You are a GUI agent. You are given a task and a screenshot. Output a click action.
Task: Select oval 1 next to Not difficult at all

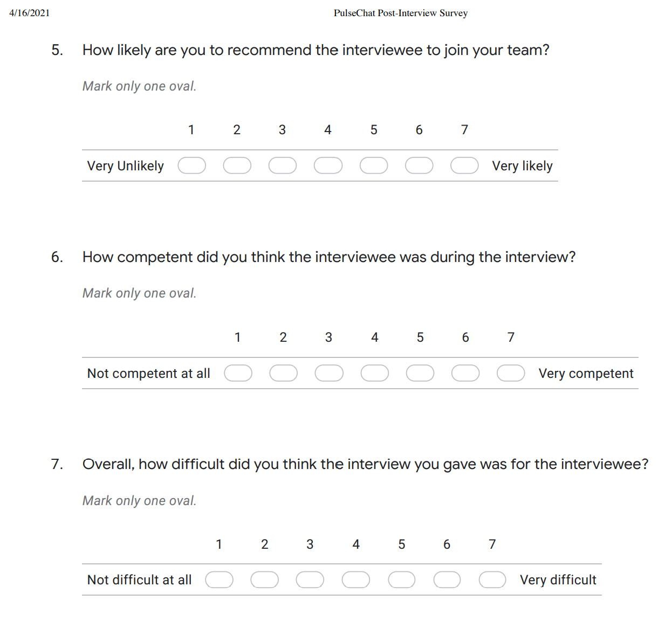[219, 579]
